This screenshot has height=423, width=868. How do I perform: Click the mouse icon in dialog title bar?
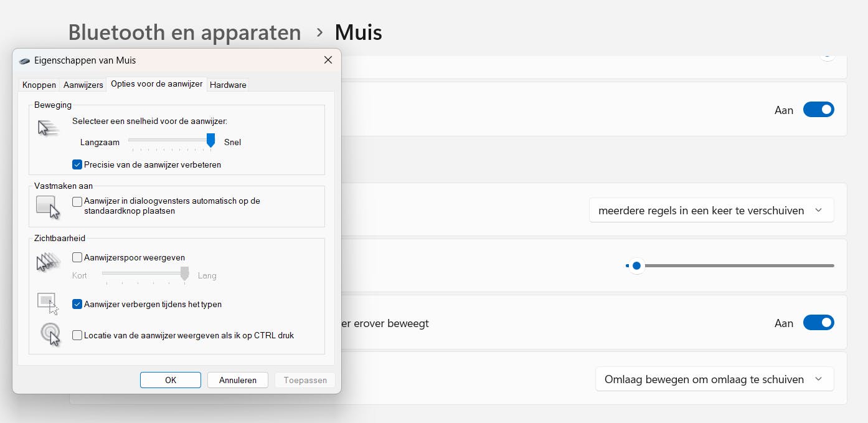(24, 61)
